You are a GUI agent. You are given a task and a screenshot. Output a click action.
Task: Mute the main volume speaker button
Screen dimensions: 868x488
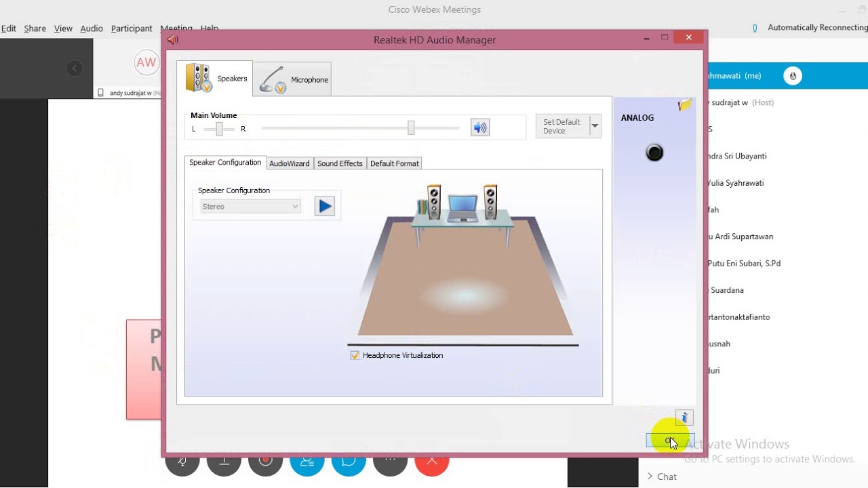(480, 127)
